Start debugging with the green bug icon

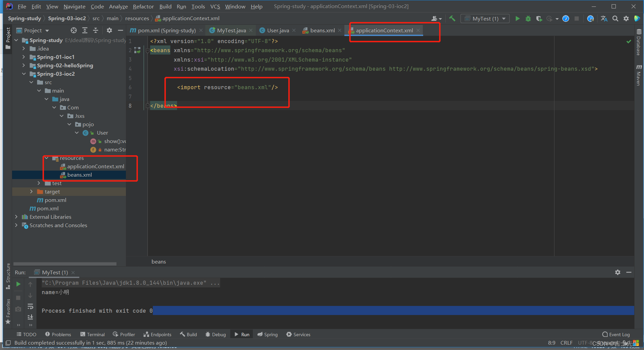528,19
